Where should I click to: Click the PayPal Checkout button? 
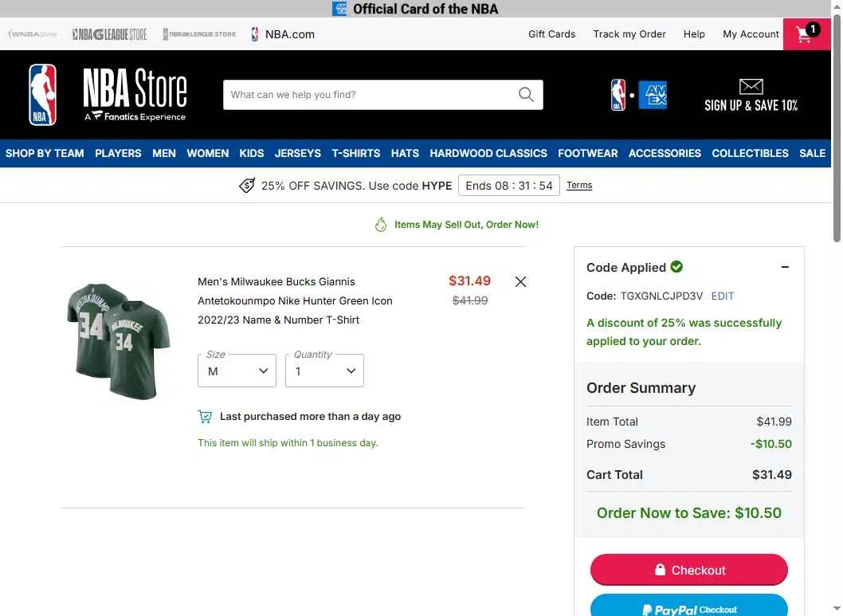click(688, 606)
